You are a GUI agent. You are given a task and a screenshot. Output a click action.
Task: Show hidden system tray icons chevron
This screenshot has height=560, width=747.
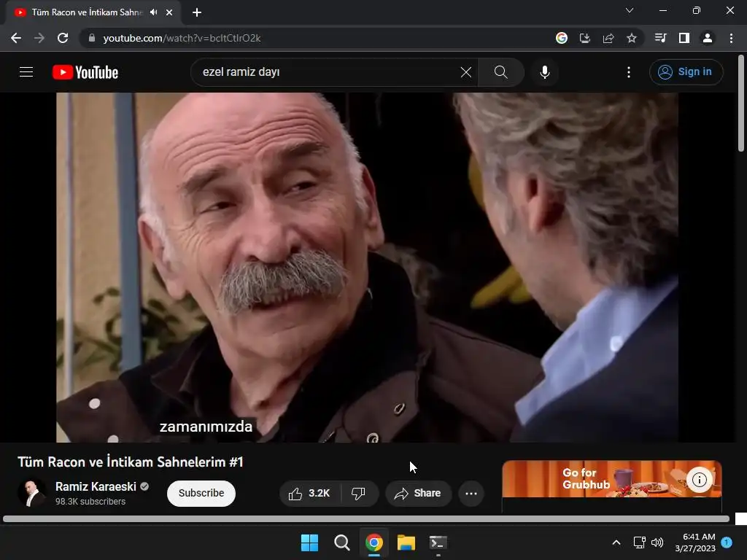[x=616, y=542]
